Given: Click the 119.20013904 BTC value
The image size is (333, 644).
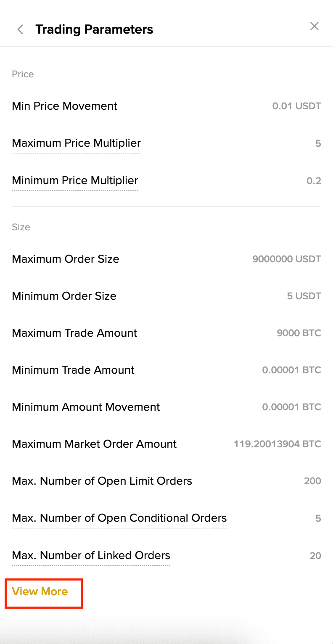Looking at the screenshot, I should (x=277, y=444).
